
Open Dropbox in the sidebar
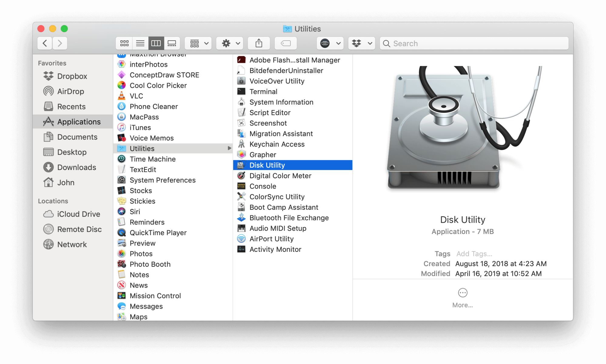(73, 76)
